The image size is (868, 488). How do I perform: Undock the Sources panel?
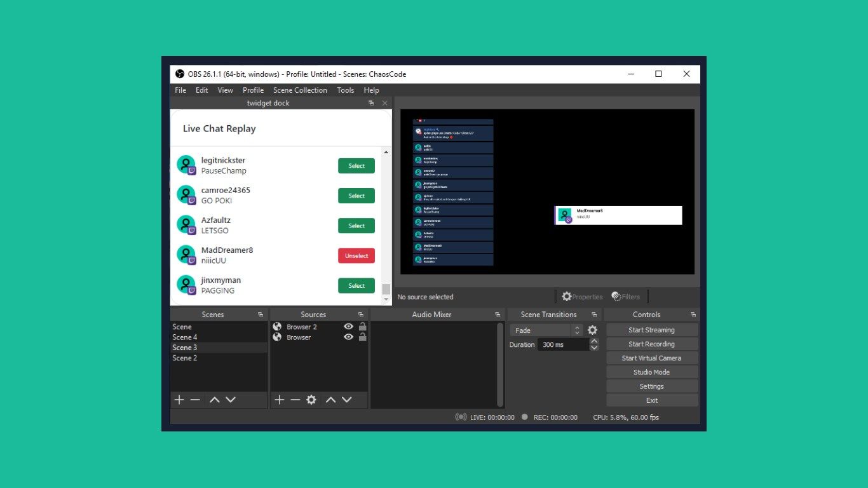click(x=361, y=315)
